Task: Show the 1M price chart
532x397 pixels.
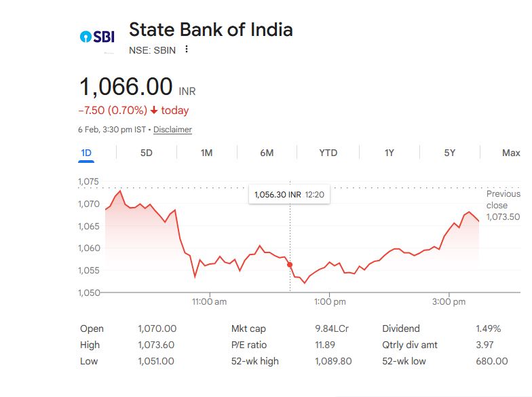Action: [206, 153]
